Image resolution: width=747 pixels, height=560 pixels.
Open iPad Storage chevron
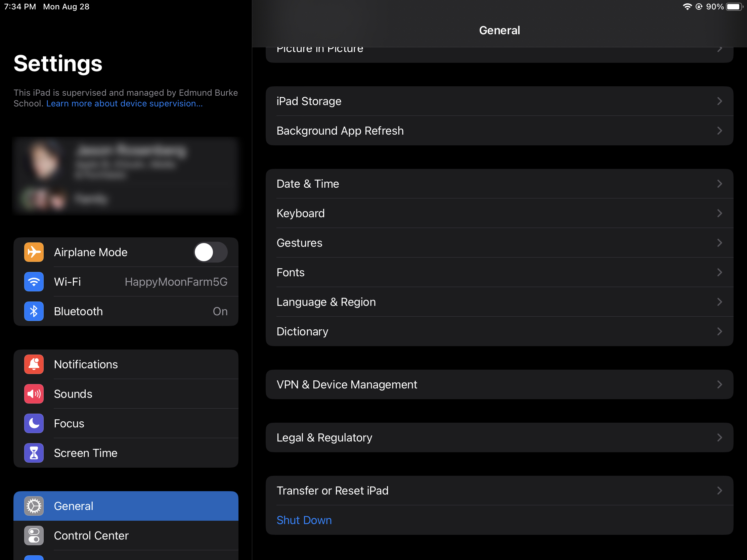pyautogui.click(x=720, y=101)
